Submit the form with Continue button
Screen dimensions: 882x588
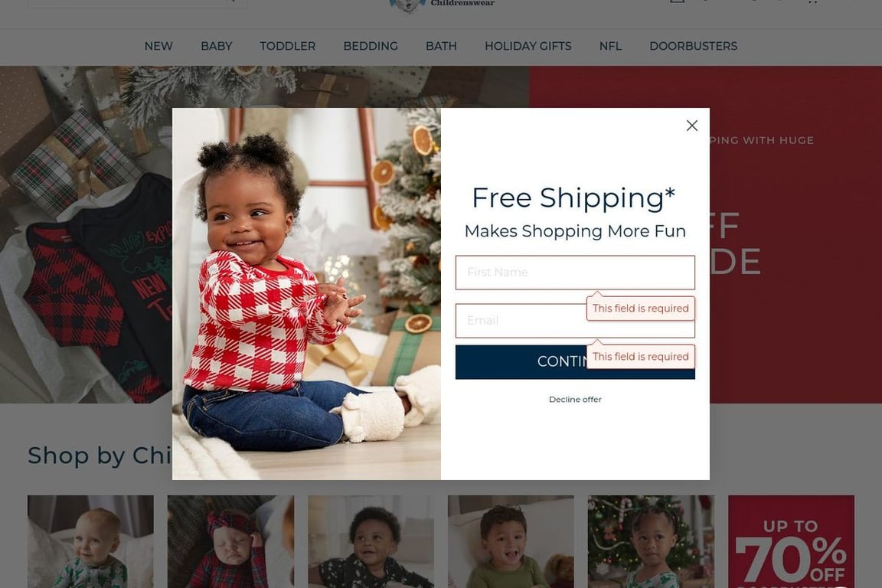(575, 362)
